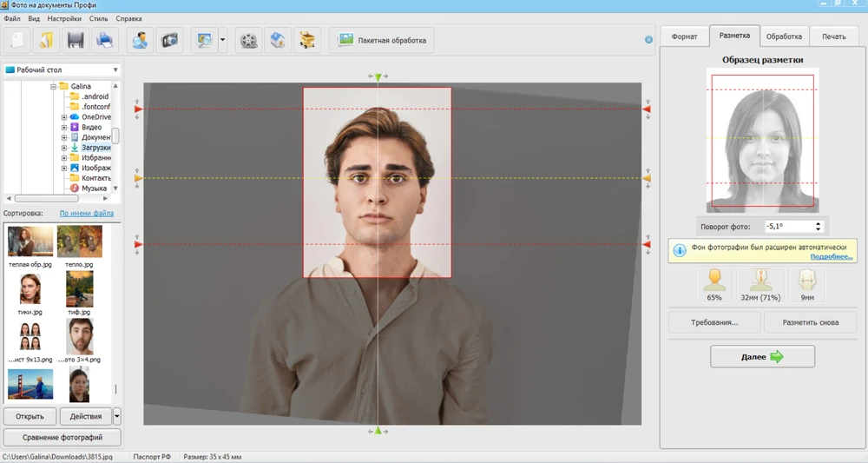Expand the OneDrive tree node
Screen dimensions: 868x463
click(x=64, y=117)
